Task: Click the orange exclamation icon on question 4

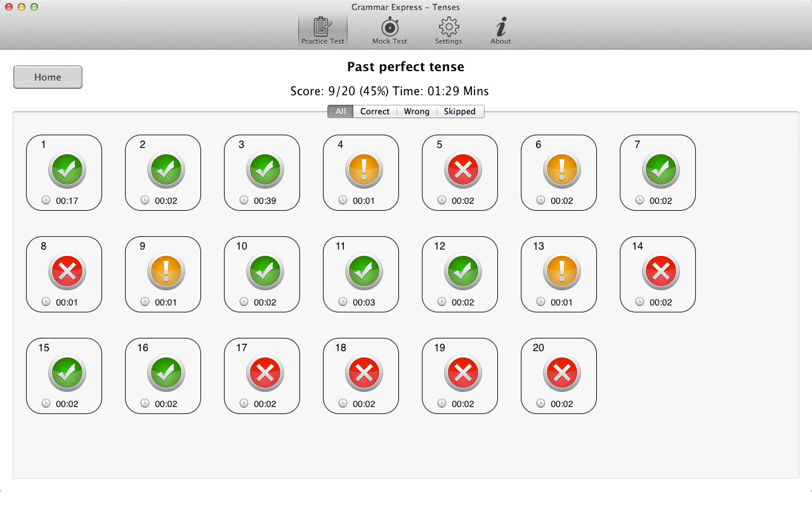Action: 363,170
